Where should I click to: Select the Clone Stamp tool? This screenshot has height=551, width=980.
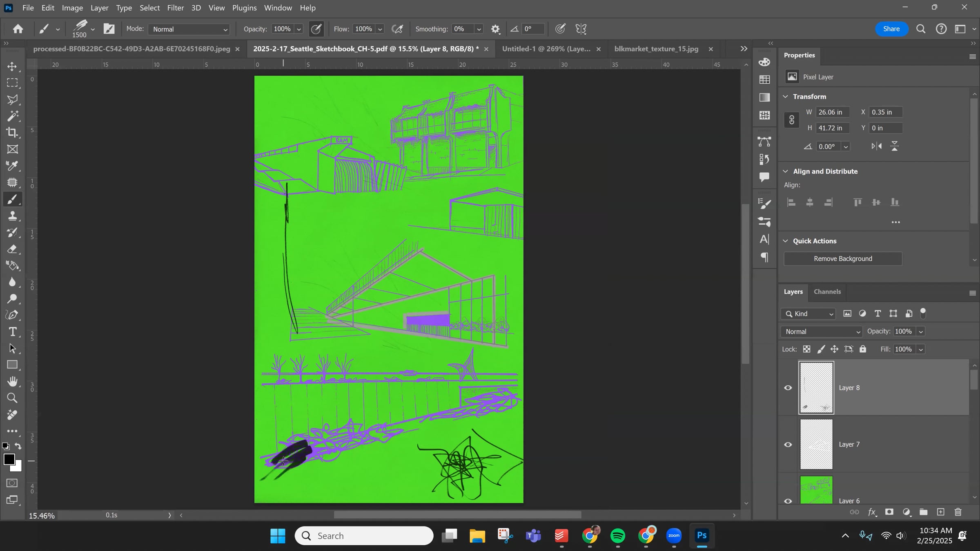point(12,216)
